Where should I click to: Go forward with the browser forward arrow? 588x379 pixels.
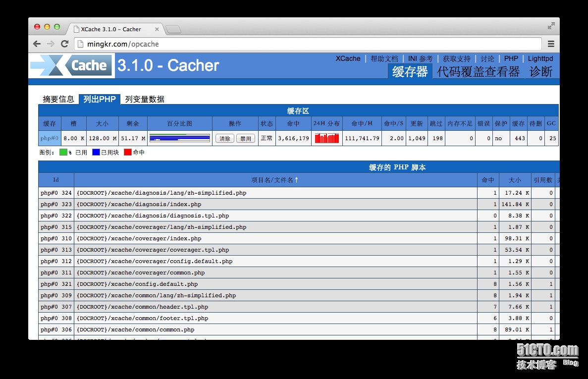(x=51, y=44)
